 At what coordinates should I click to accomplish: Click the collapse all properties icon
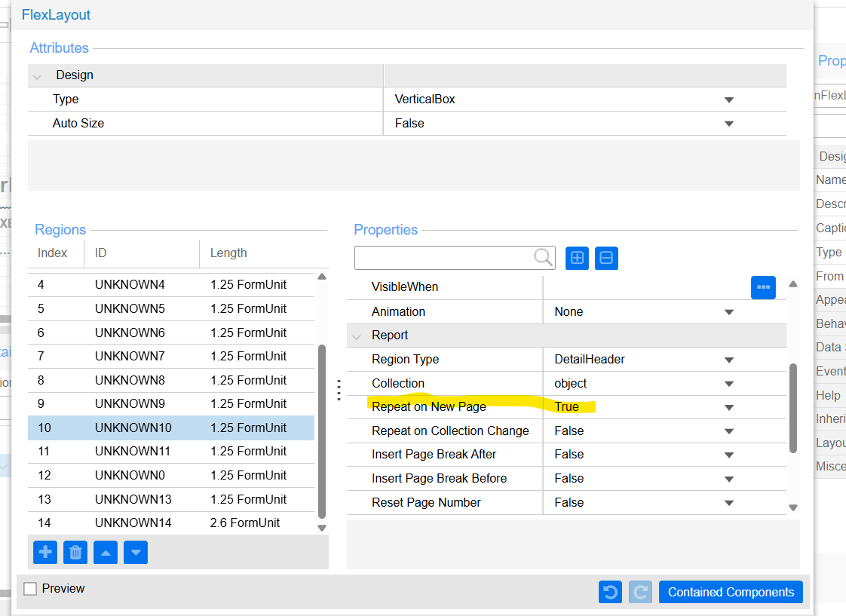pyautogui.click(x=606, y=258)
